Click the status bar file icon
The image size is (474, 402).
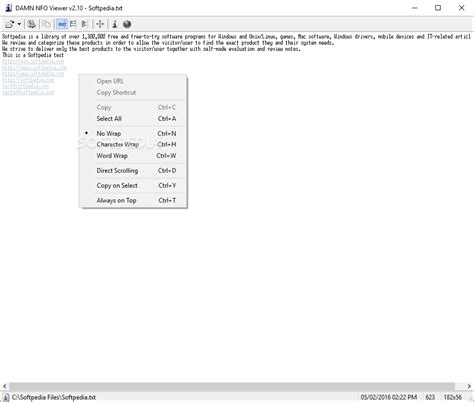tap(6, 397)
